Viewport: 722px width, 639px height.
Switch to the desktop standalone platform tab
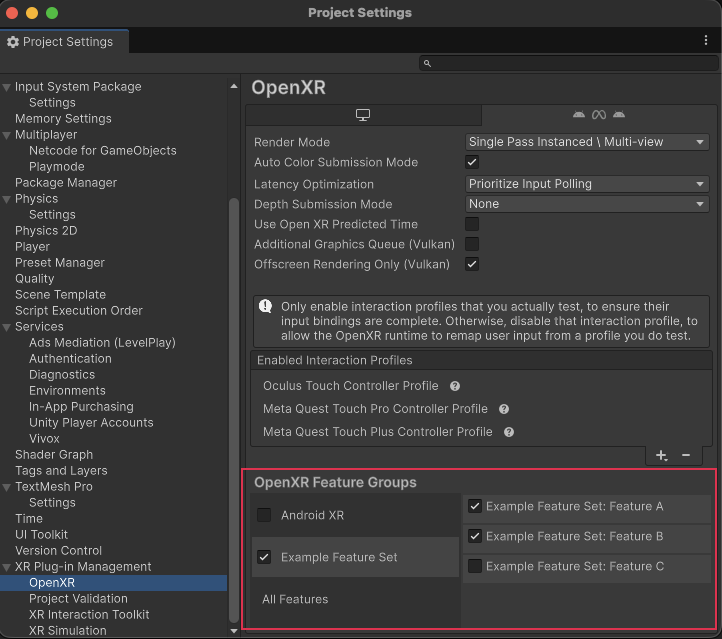click(363, 115)
